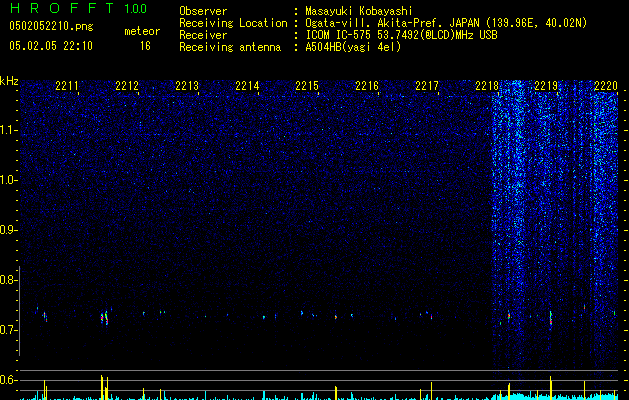Click the 0.7 frequency axis label
The width and height of the screenshot is (629, 400).
(x=8, y=330)
